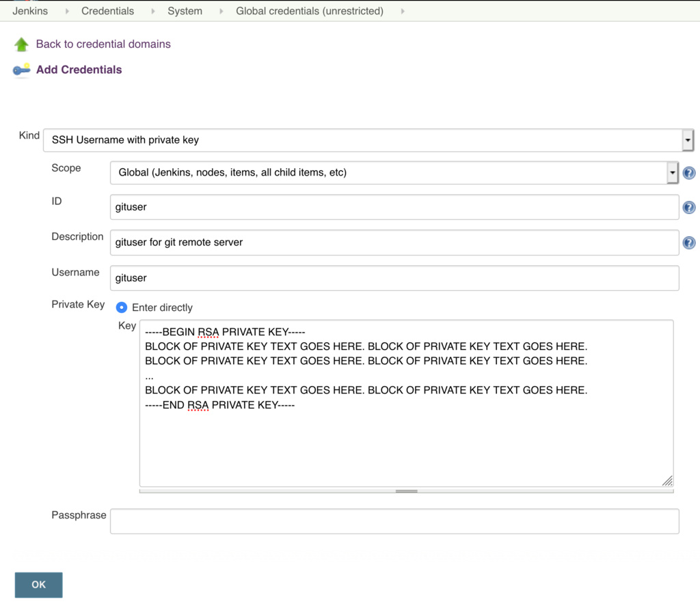Open System from the breadcrumb bar
700x606 pixels.
coord(185,11)
